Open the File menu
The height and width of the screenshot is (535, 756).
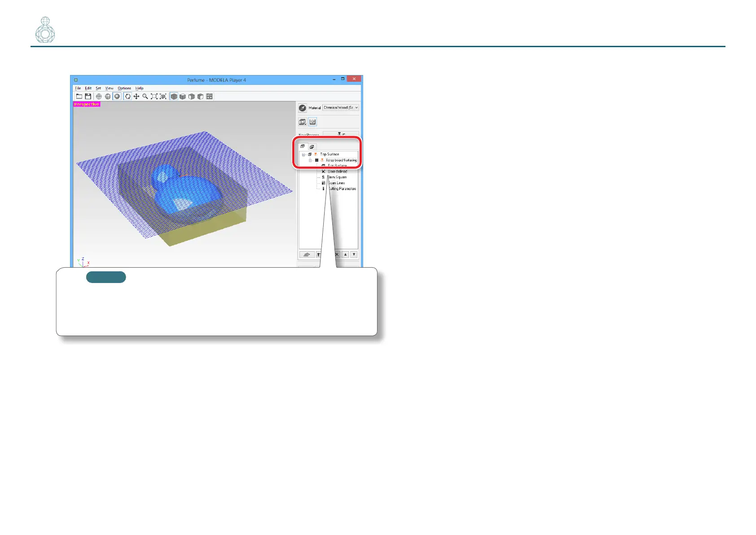pyautogui.click(x=78, y=88)
